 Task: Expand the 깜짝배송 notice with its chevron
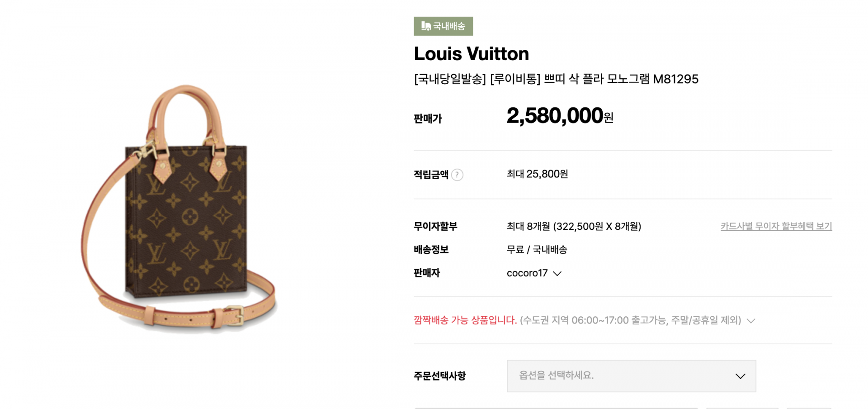tap(751, 321)
